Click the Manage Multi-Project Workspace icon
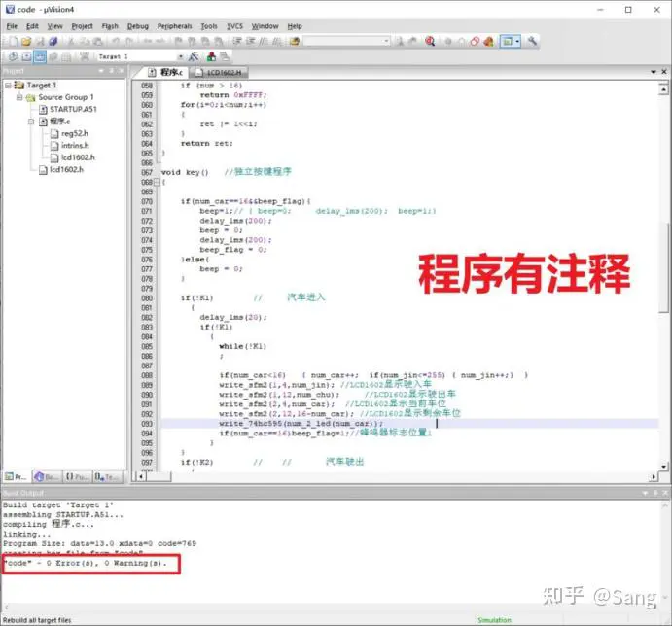672x626 pixels. [224, 56]
